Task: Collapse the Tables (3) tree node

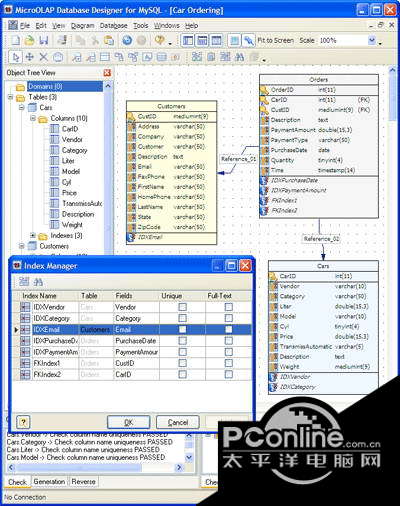Action: coord(10,97)
